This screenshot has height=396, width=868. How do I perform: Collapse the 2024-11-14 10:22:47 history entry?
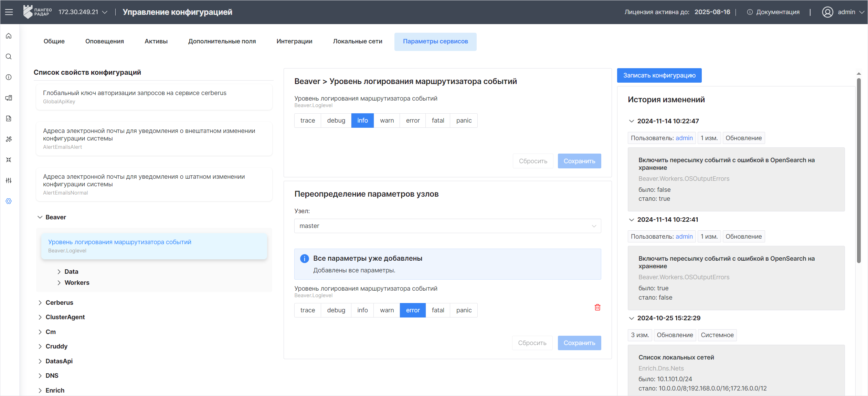[632, 121]
